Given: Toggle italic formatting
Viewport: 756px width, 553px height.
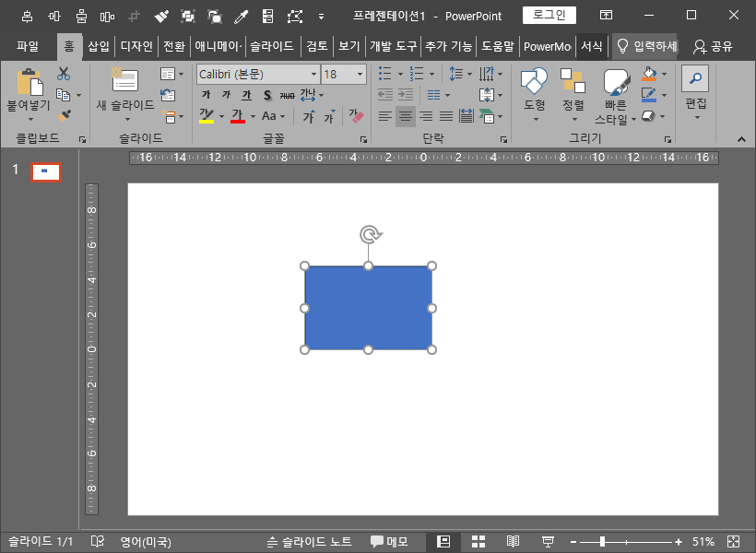Looking at the screenshot, I should coord(226,95).
